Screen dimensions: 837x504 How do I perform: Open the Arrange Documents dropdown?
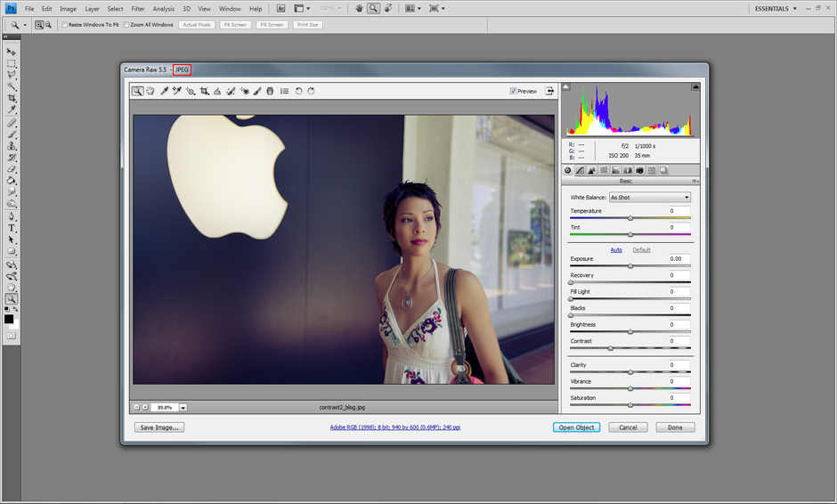[413, 9]
